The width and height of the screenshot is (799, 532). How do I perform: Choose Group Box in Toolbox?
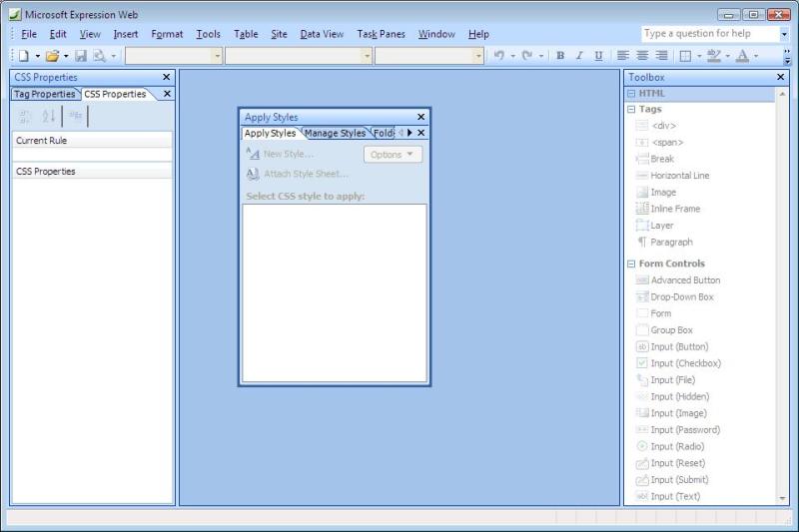[x=671, y=330]
